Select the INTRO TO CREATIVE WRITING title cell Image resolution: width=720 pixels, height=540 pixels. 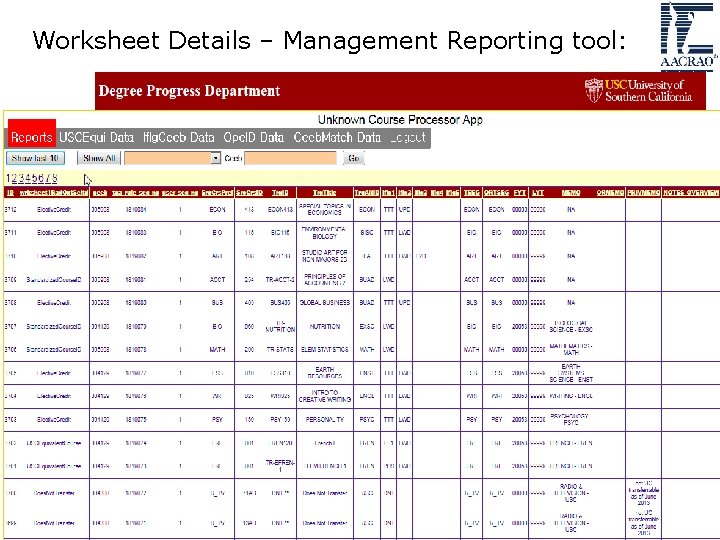(x=325, y=396)
